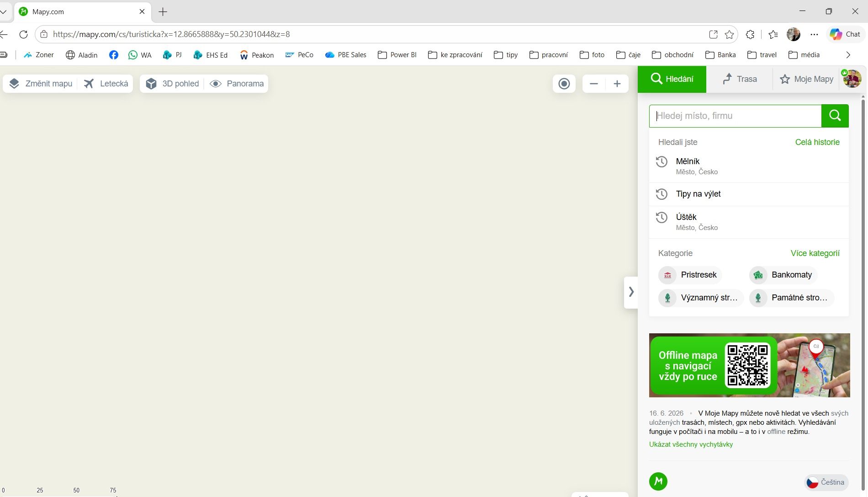This screenshot has height=497, width=868.
Task: Open page in app icon in address bar
Action: click(713, 34)
